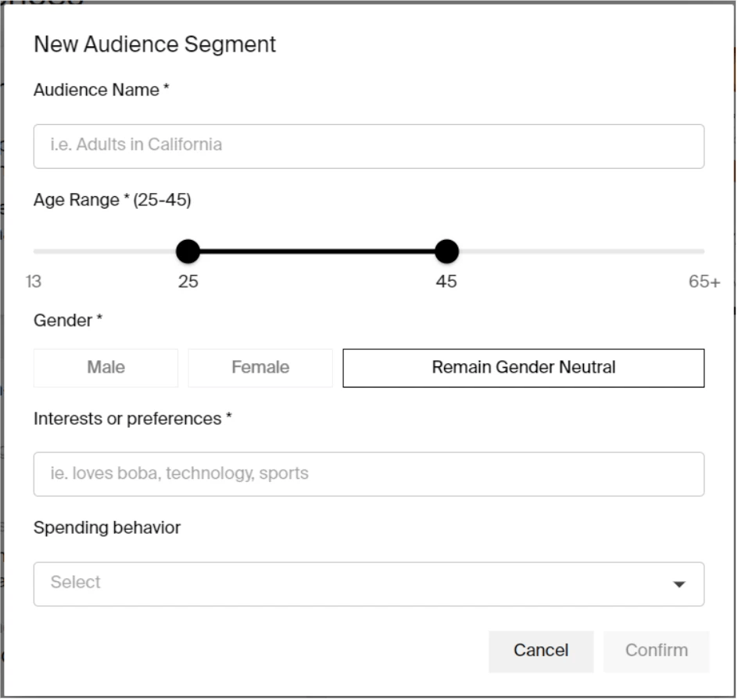Click the Cancel button
The width and height of the screenshot is (738, 700).
pos(541,651)
